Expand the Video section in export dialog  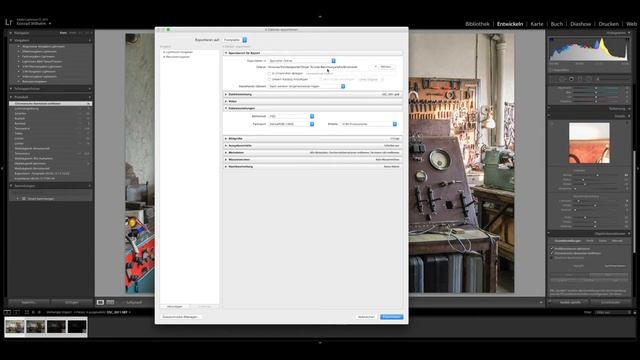pos(226,101)
